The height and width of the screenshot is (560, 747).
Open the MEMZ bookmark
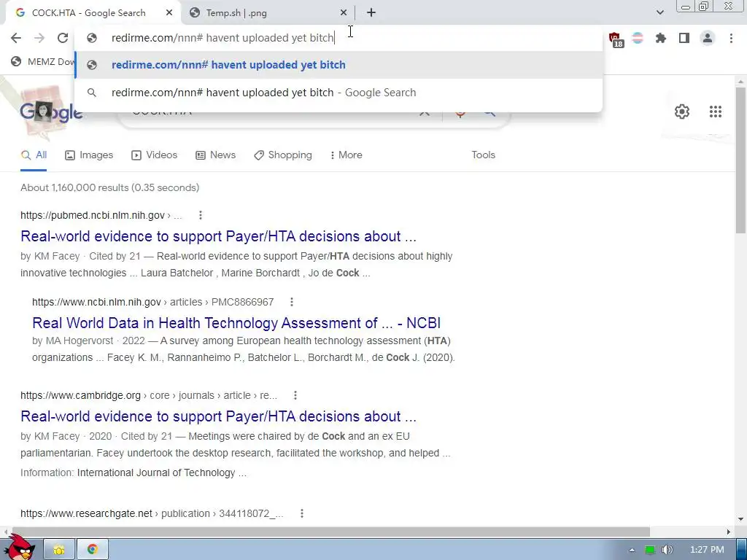44,61
